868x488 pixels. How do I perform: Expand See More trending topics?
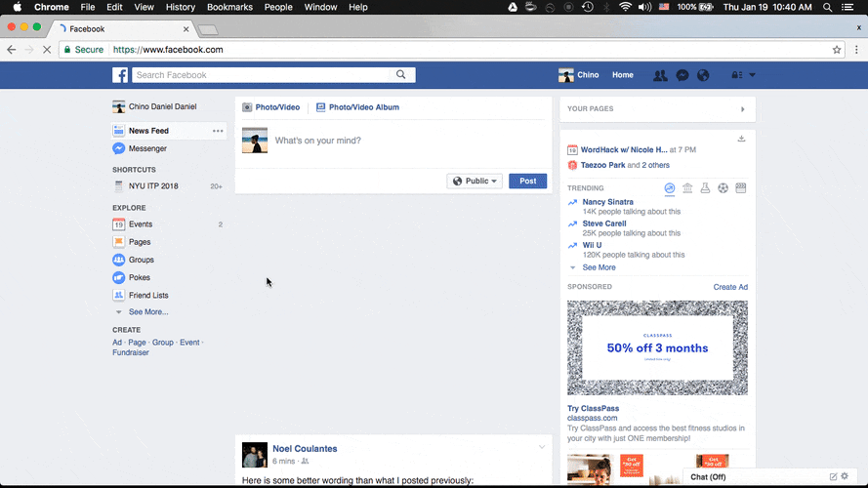(599, 267)
